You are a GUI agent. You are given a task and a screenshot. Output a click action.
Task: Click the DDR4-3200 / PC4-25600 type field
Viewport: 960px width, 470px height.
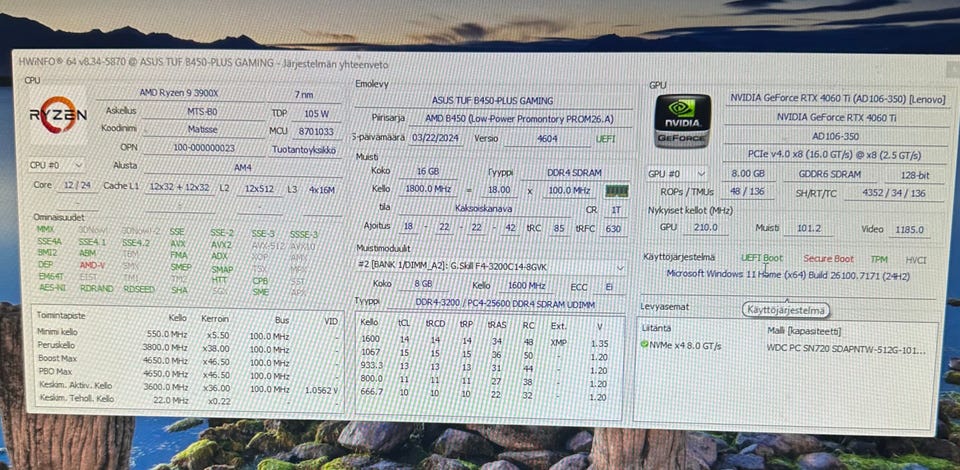[507, 304]
